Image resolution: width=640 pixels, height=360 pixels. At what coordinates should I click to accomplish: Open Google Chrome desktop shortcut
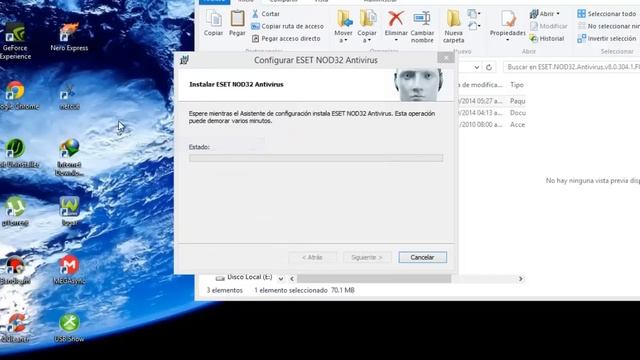16,96
